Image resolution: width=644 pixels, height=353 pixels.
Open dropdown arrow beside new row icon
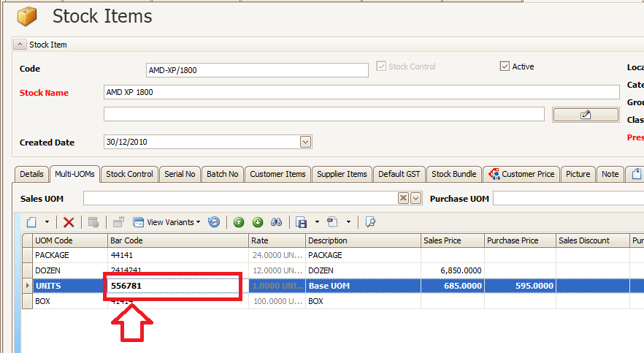47,222
